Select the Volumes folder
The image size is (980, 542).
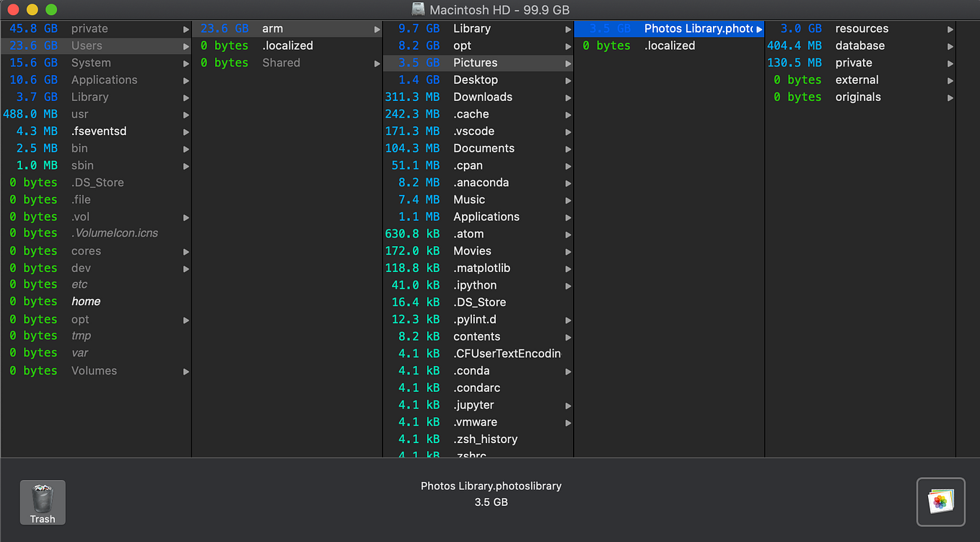click(96, 371)
